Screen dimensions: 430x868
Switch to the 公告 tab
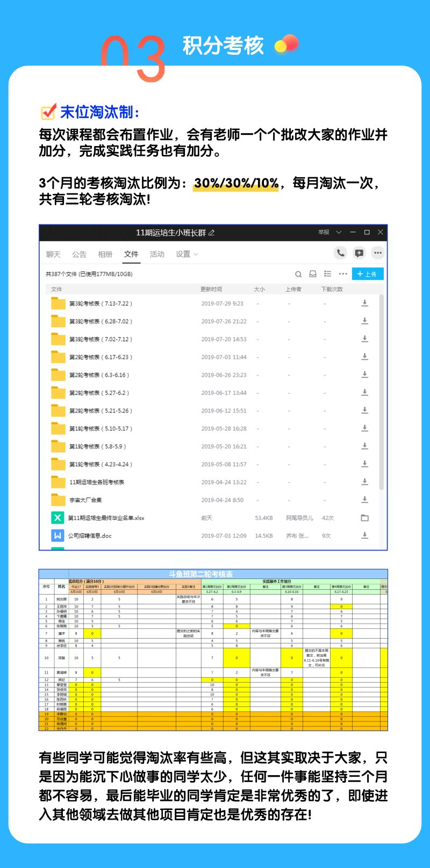[x=79, y=255]
